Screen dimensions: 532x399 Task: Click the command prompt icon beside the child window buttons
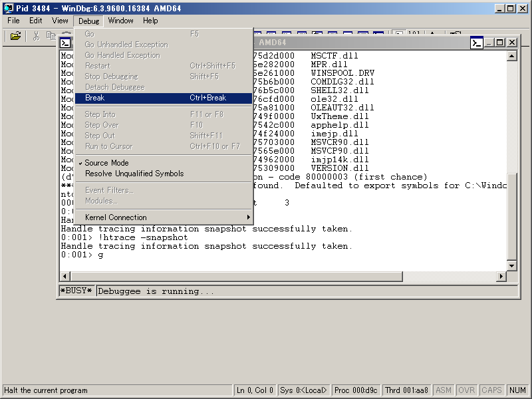tap(476, 43)
